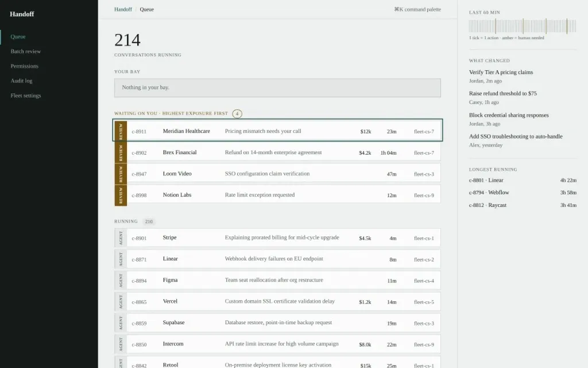This screenshot has width=588, height=368.
Task: Click the AGENT badge on Stripe row
Action: point(121,237)
